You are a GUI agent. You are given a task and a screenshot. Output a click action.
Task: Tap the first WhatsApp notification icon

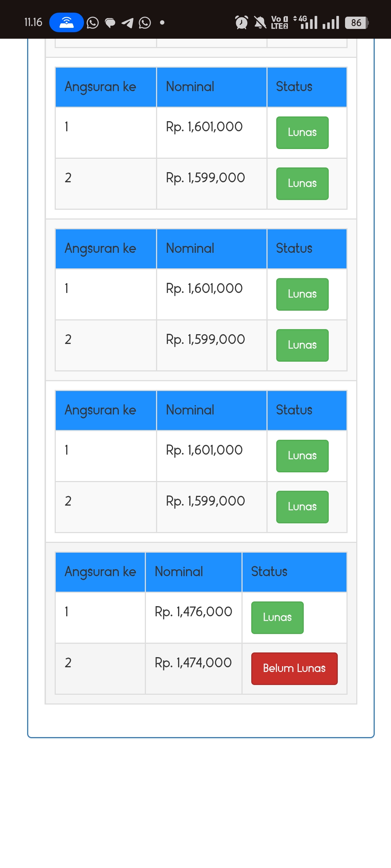coord(93,23)
